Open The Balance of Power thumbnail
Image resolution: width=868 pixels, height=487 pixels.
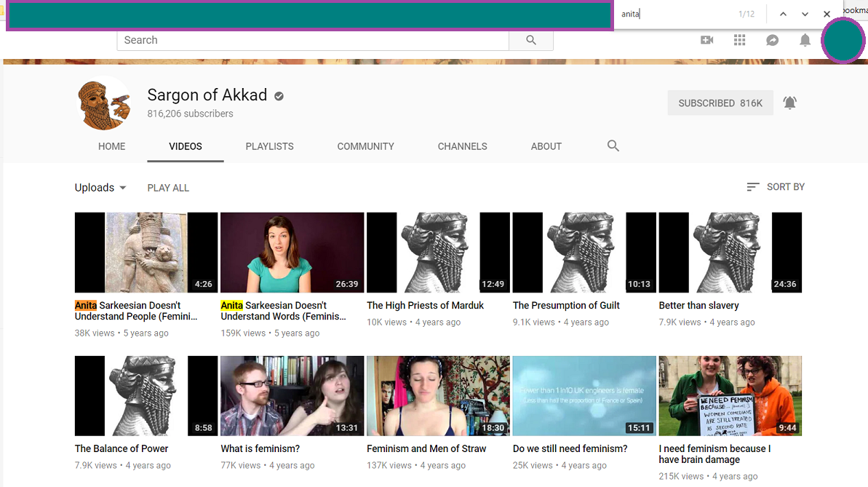[146, 395]
